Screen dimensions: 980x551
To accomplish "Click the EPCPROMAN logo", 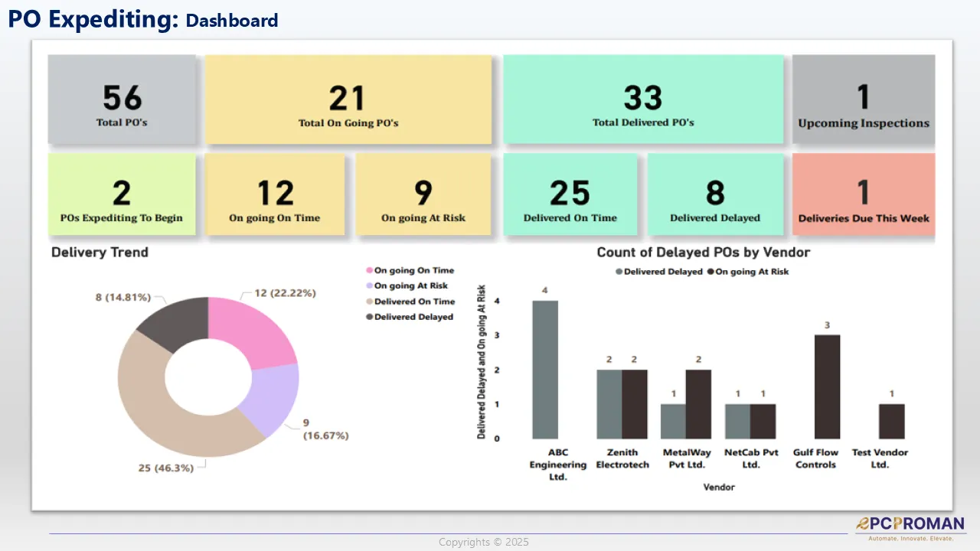I will coord(910,528).
